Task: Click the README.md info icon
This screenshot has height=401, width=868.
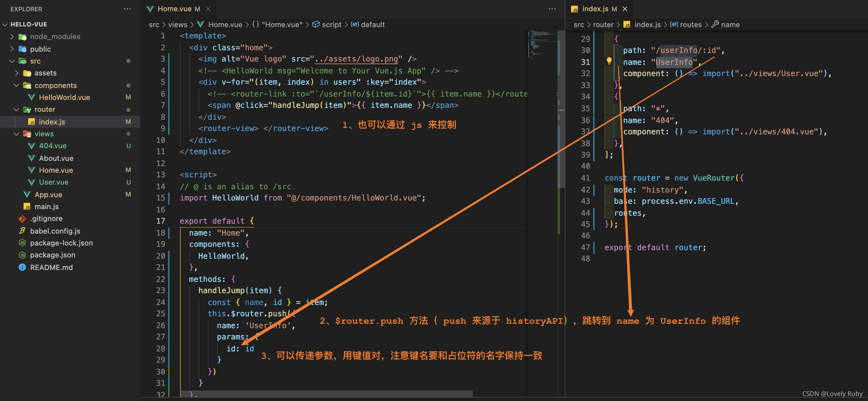Action: 22,267
